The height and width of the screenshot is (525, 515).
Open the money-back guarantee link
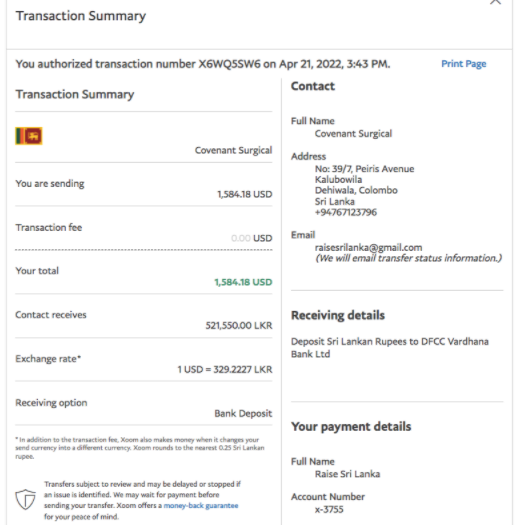[201, 505]
